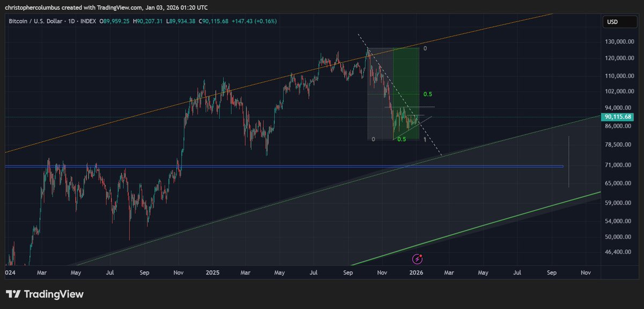Click the lightning bolt event icon
This screenshot has height=309, width=644.
pyautogui.click(x=418, y=259)
